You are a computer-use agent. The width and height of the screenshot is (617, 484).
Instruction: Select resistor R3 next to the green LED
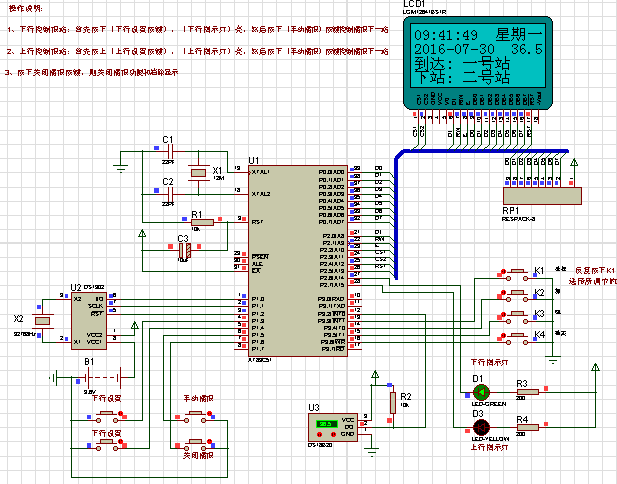tap(528, 392)
